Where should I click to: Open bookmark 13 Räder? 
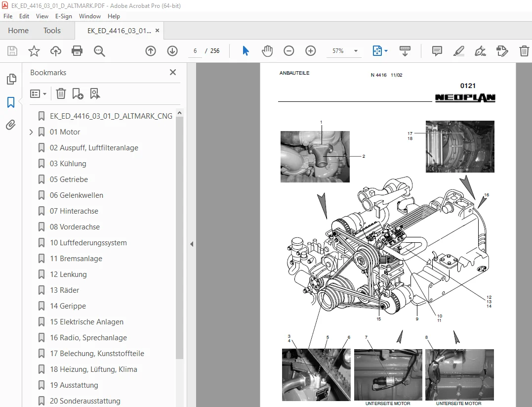(65, 290)
